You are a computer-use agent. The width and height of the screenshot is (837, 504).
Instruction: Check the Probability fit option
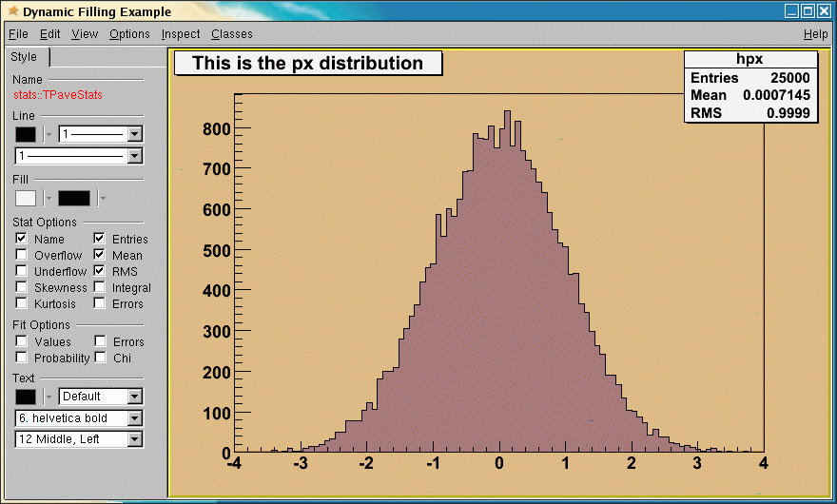22,358
